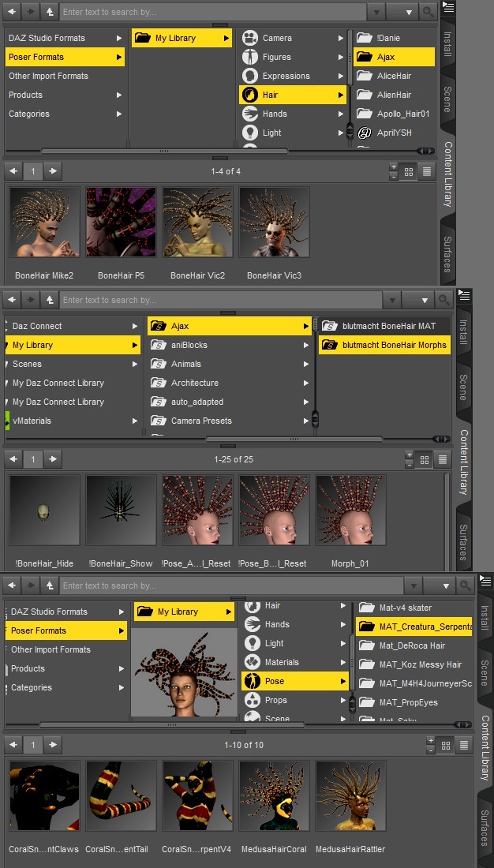Viewport: 494px width, 868px height.
Task: Go to next page in 1-10 of 10 pane
Action: (x=53, y=745)
